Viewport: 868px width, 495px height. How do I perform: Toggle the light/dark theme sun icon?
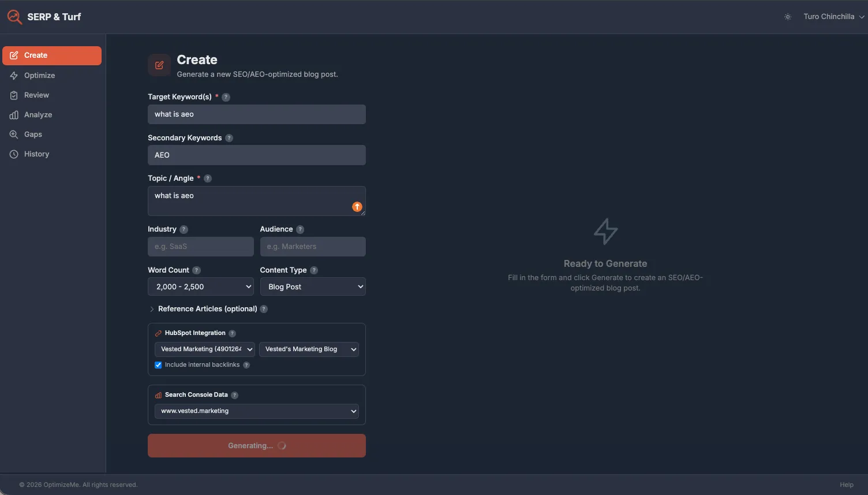[787, 16]
